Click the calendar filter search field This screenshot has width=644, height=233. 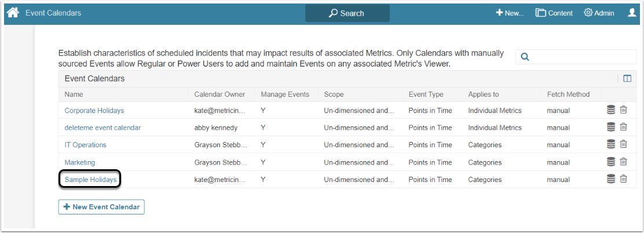click(582, 57)
